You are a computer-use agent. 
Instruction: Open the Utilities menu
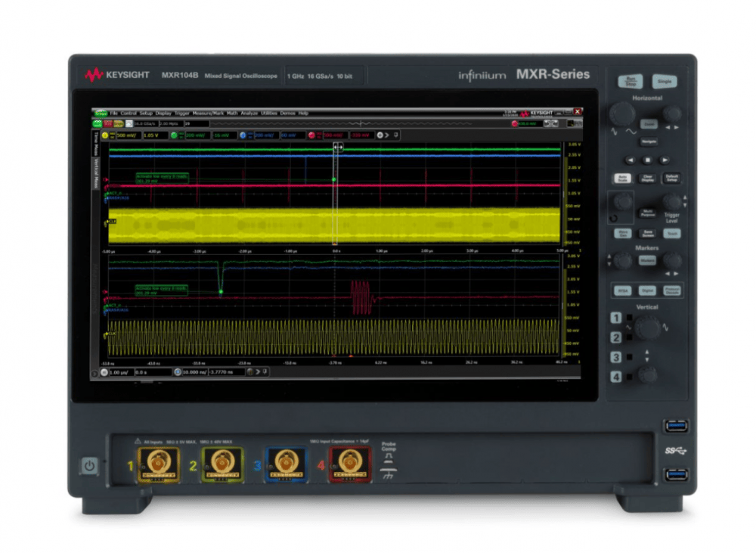tap(269, 113)
